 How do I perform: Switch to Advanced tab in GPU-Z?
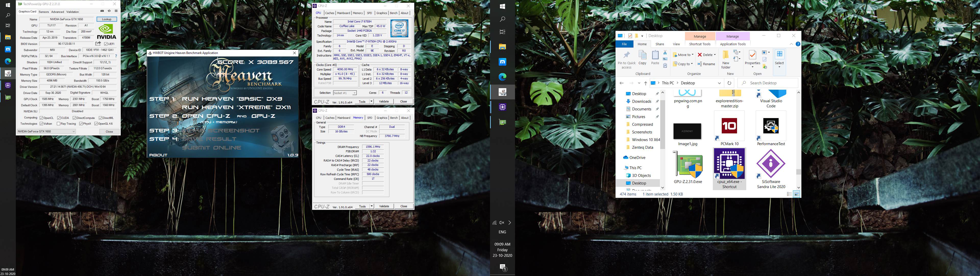pos(57,12)
